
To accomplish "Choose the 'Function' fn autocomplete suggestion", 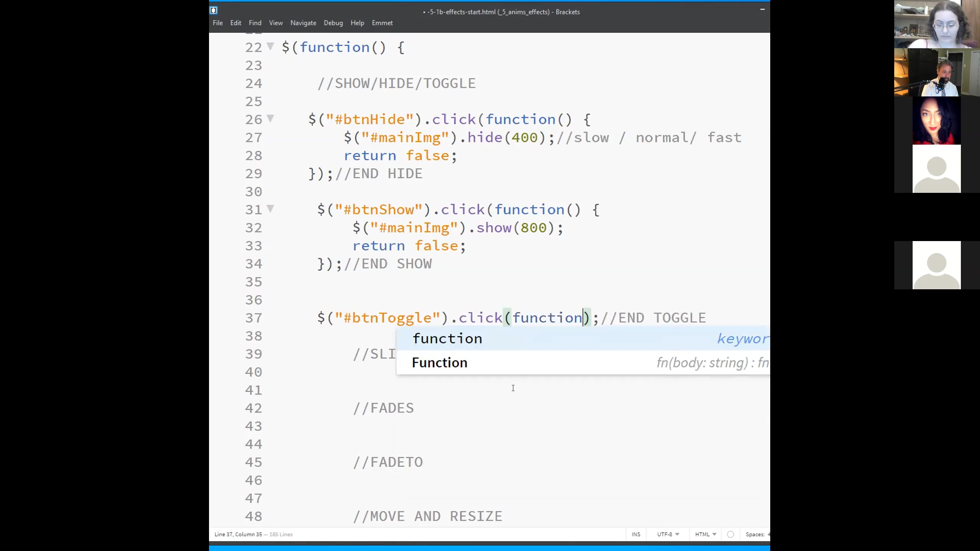I will [x=583, y=362].
